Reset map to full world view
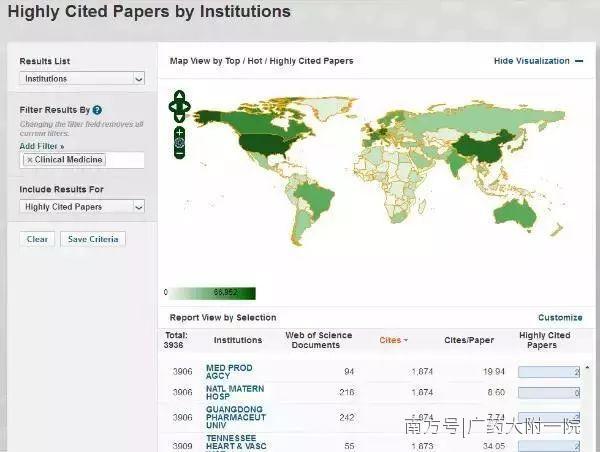The height and width of the screenshot is (452, 600). point(179,143)
